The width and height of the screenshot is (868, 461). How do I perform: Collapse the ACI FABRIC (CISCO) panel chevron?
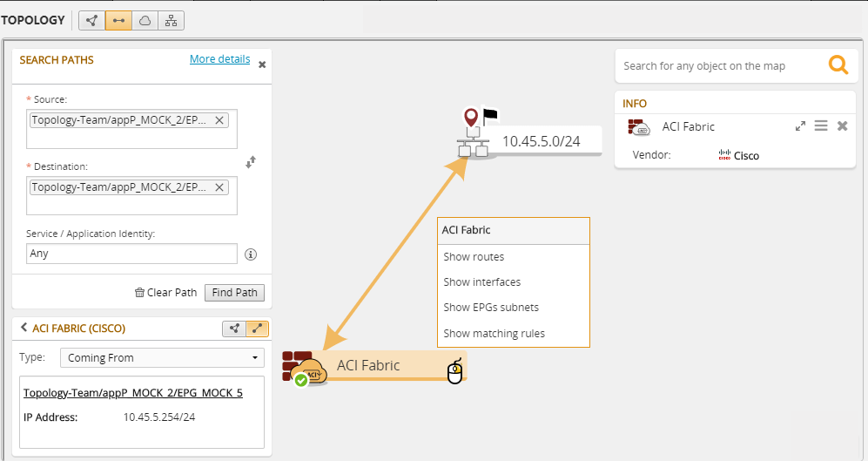24,329
